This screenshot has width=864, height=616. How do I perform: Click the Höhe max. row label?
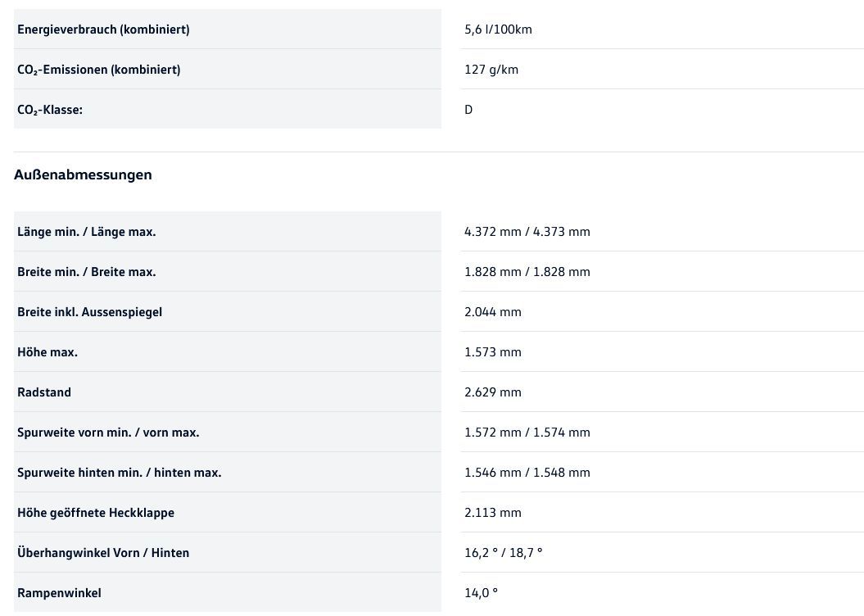pyautogui.click(x=47, y=352)
